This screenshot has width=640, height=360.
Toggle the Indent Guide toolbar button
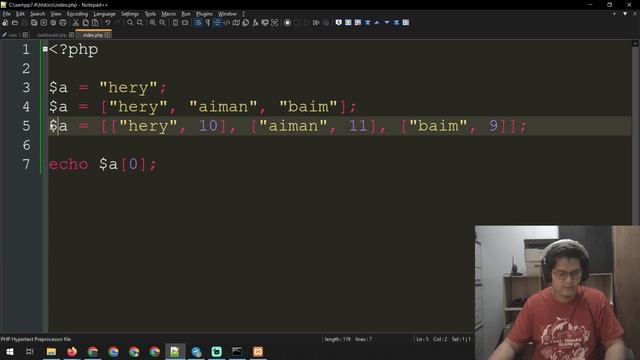coord(217,23)
